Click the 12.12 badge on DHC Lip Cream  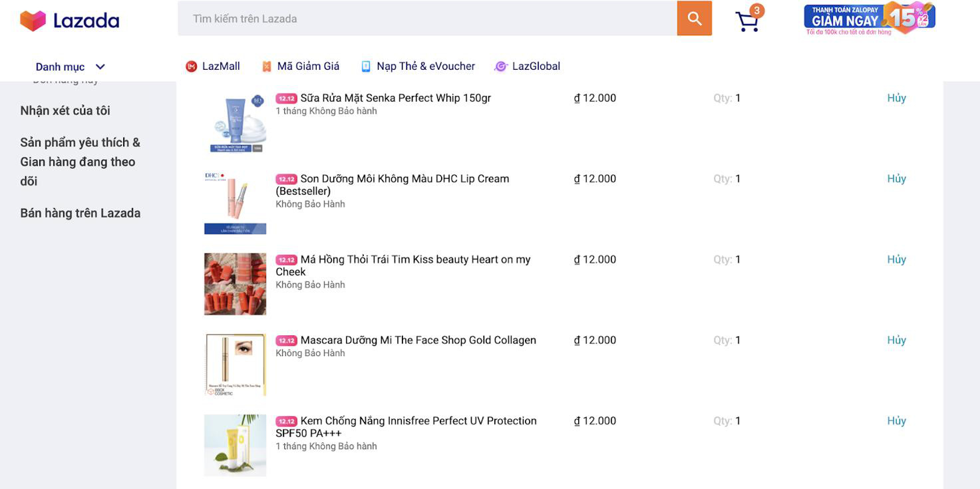tap(286, 179)
